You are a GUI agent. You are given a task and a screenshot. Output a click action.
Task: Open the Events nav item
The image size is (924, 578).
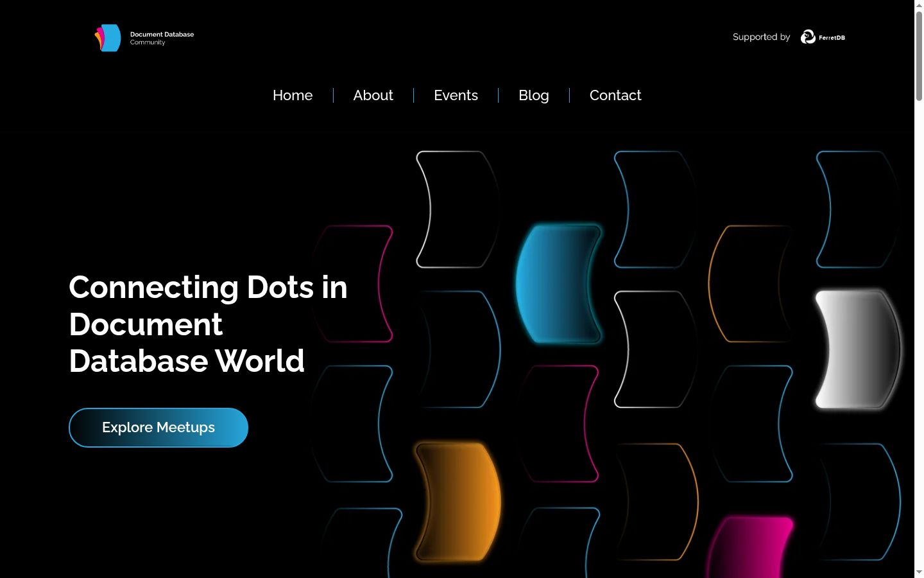click(x=456, y=96)
